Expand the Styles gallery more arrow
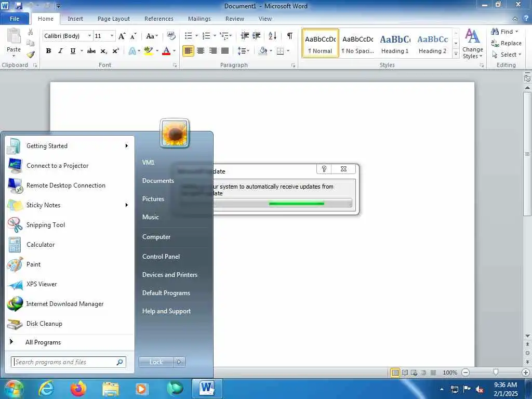 [456, 54]
